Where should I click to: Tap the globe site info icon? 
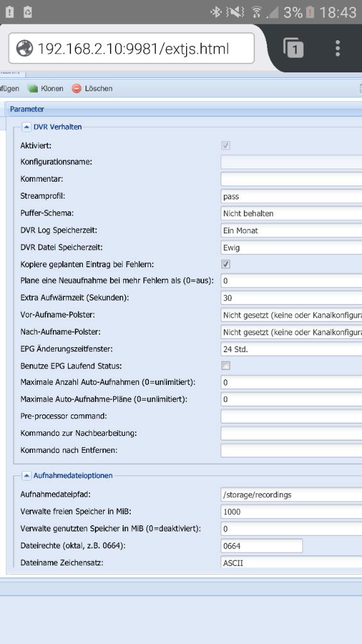coord(25,48)
